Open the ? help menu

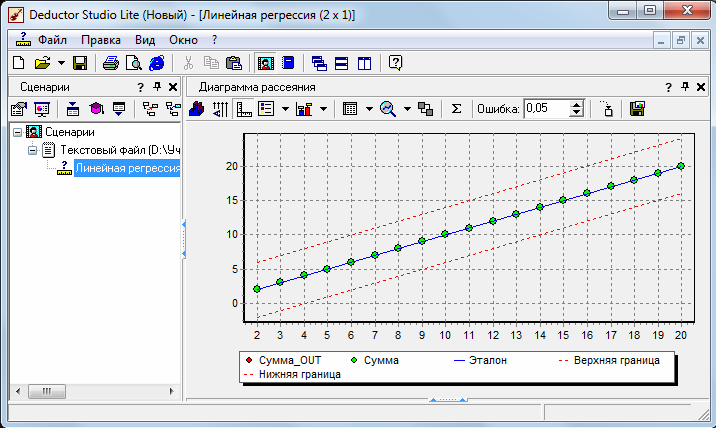coord(215,40)
